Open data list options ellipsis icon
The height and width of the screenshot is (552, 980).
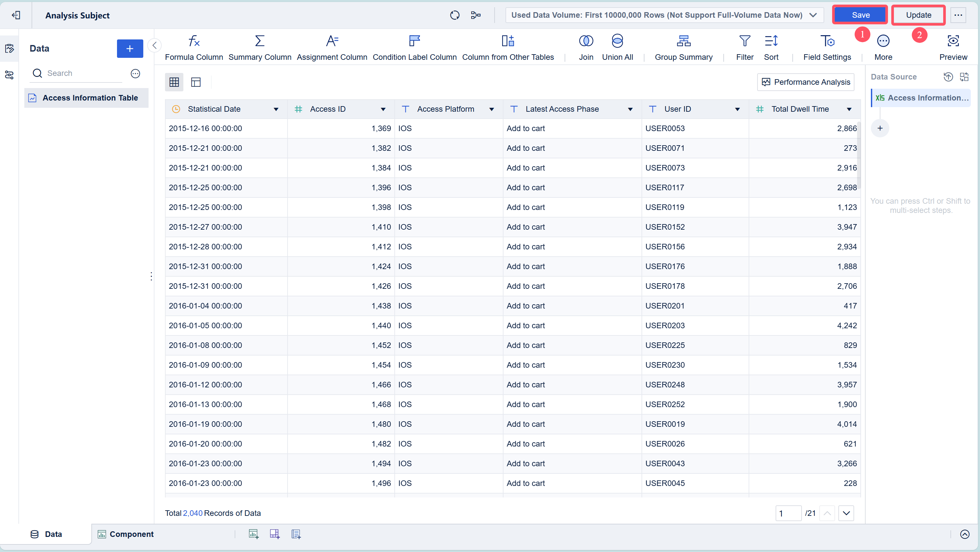[x=135, y=73]
